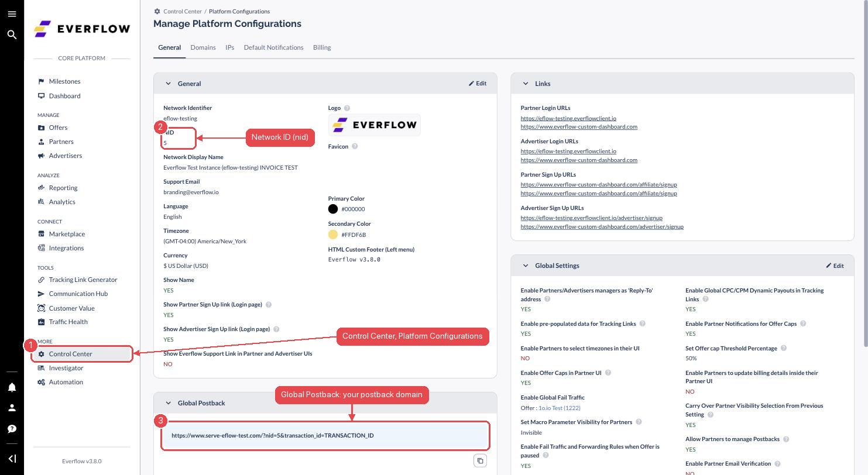Open Marketplace under Connect
Screen dimensions: 868x475
(67, 234)
